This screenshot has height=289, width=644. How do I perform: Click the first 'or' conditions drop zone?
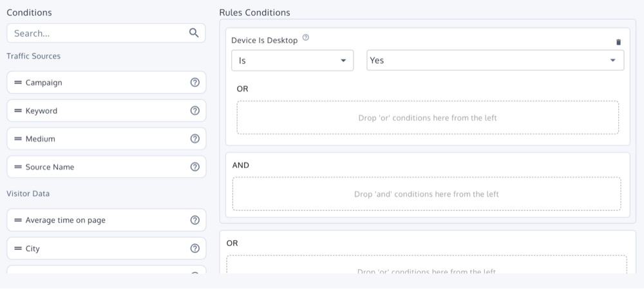click(x=428, y=118)
